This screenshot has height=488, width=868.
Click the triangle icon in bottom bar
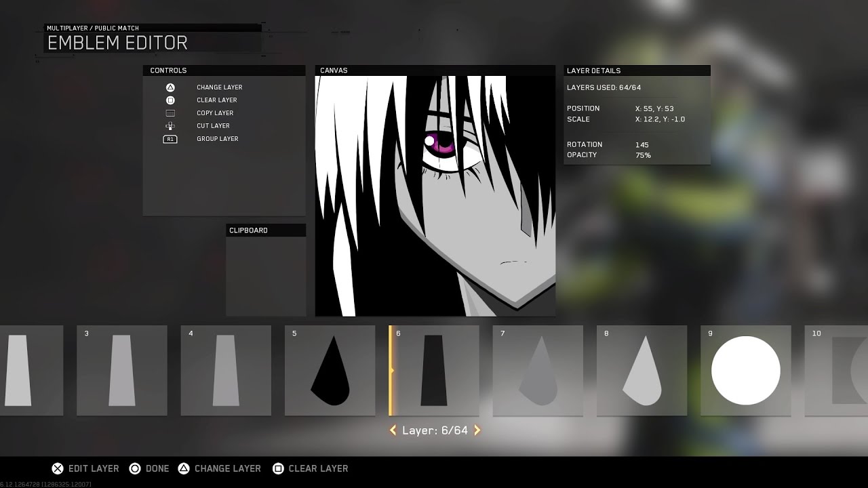click(x=183, y=468)
